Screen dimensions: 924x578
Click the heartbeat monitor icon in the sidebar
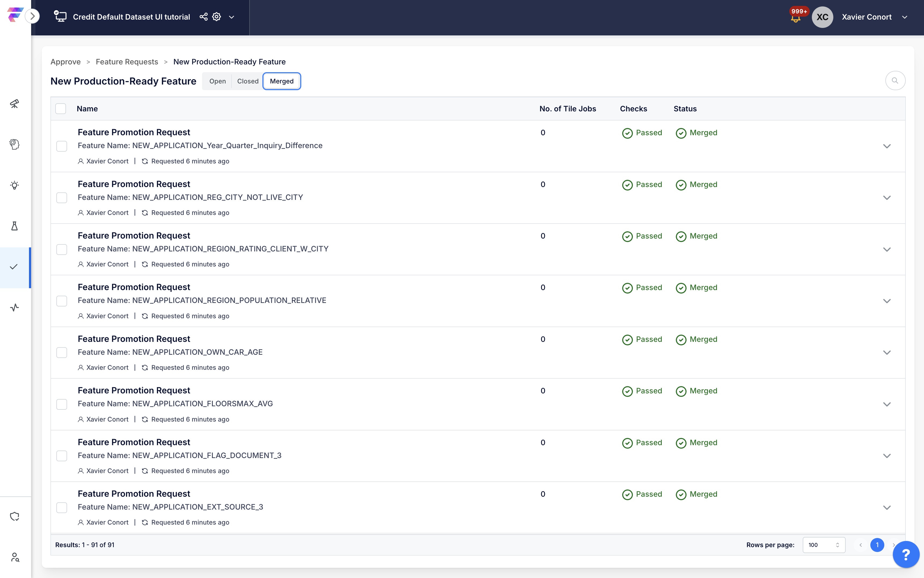[14, 307]
